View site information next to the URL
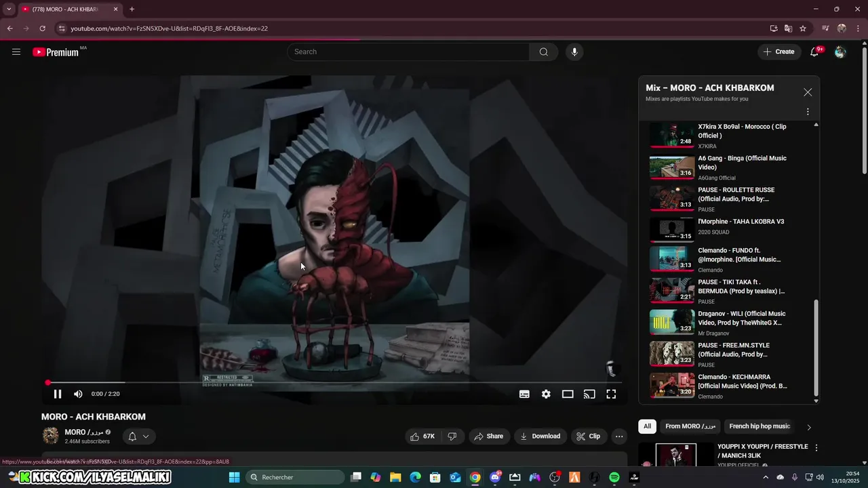868x488 pixels. click(x=61, y=28)
